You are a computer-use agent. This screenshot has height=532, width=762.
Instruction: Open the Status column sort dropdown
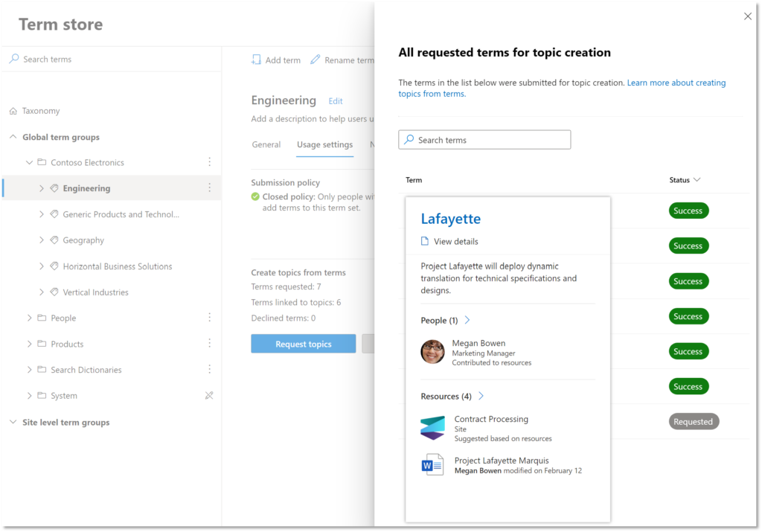(697, 179)
